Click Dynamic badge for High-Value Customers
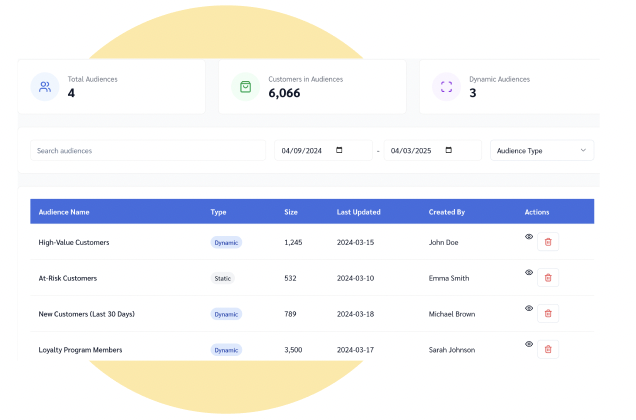 226,242
